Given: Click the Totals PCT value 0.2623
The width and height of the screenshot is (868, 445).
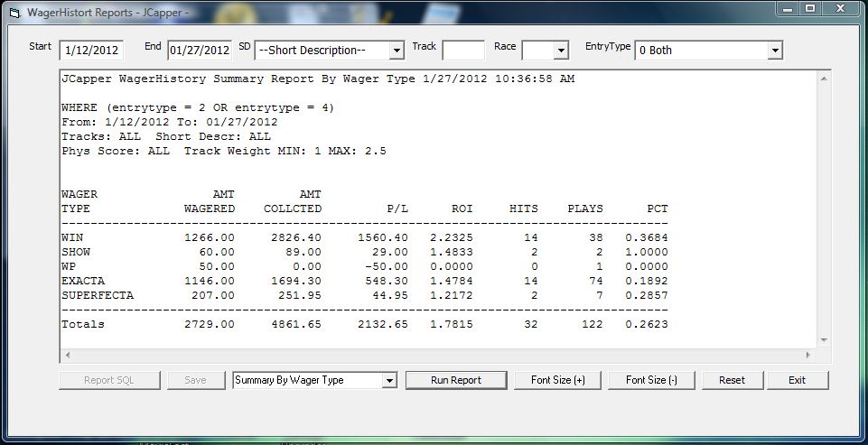Looking at the screenshot, I should tap(647, 324).
